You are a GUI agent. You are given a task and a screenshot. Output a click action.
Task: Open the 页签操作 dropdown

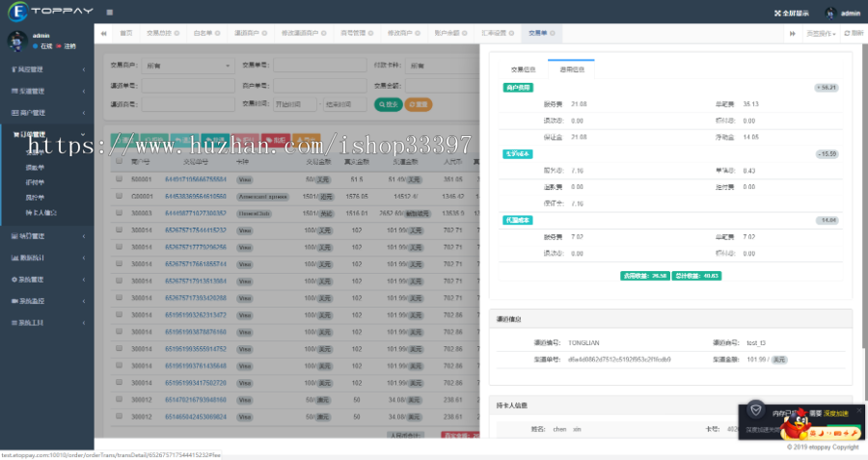point(821,34)
